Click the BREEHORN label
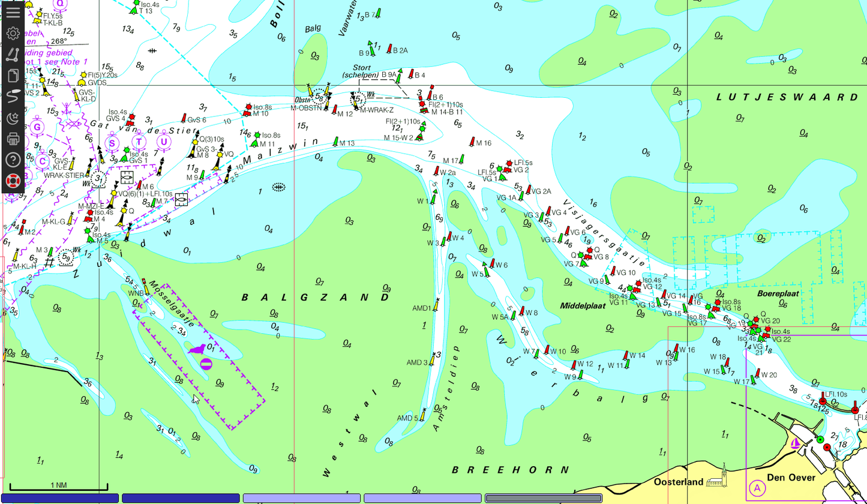Screen dimensions: 867x504 click(511, 469)
